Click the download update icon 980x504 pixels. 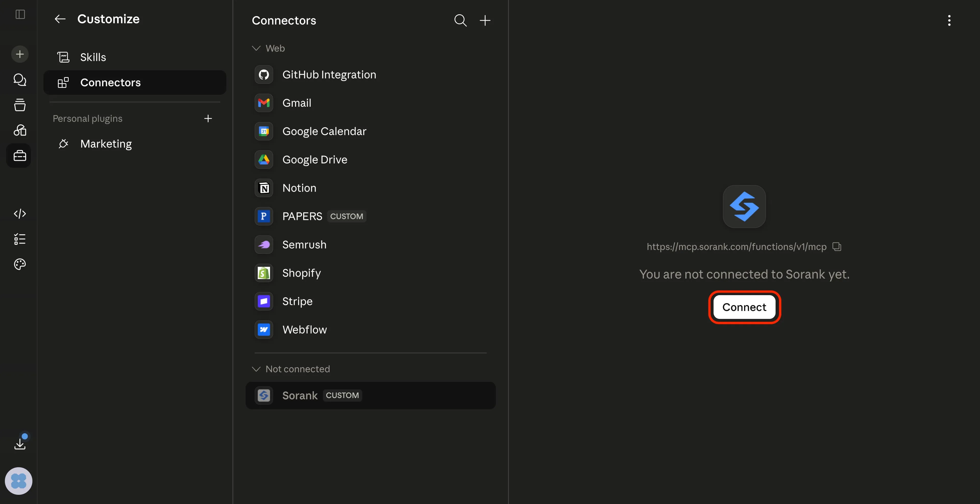coord(20,443)
